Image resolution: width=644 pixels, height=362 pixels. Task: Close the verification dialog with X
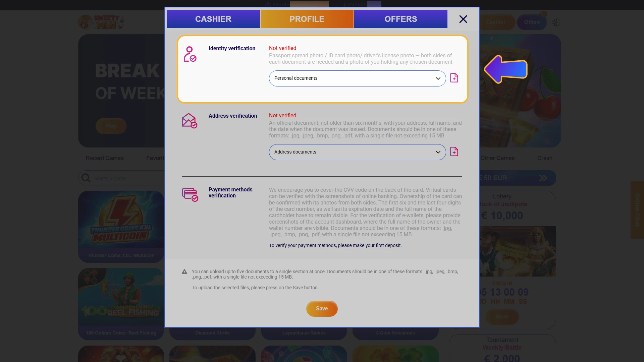(x=463, y=19)
